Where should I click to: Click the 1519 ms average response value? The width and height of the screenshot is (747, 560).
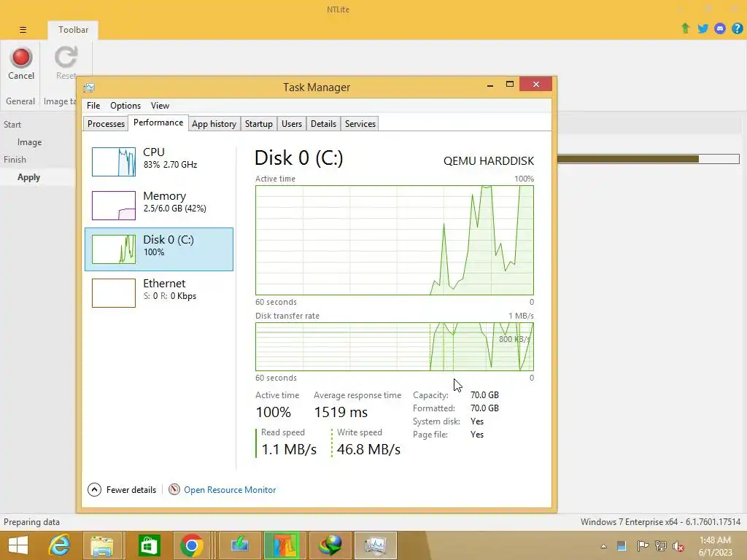tap(341, 412)
